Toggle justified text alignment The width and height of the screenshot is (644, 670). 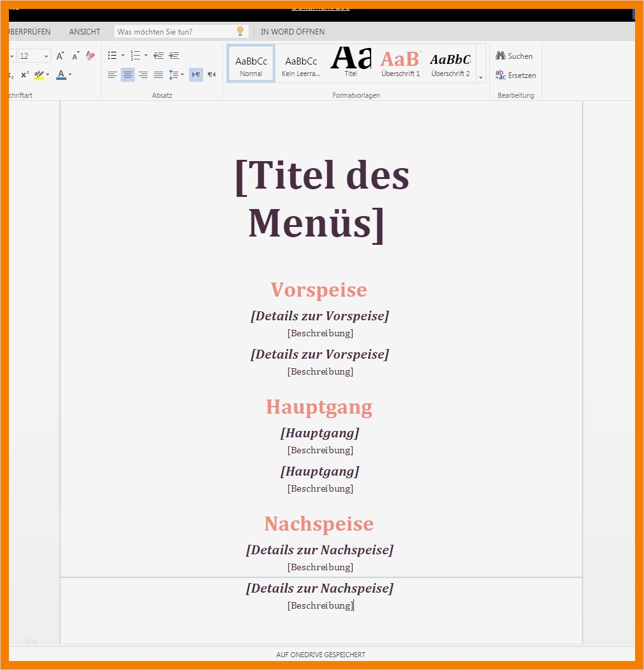(158, 75)
